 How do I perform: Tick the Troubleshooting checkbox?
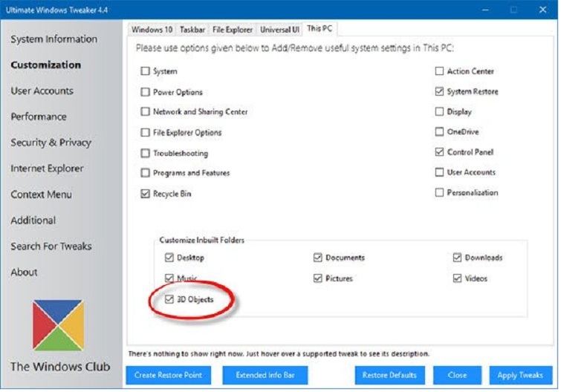pyautogui.click(x=145, y=153)
